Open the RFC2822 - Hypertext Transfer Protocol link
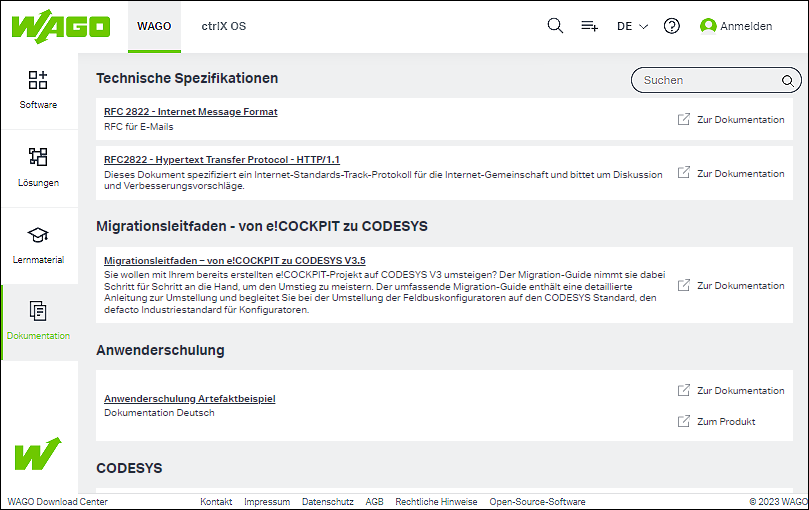The width and height of the screenshot is (809, 510). pyautogui.click(x=222, y=160)
